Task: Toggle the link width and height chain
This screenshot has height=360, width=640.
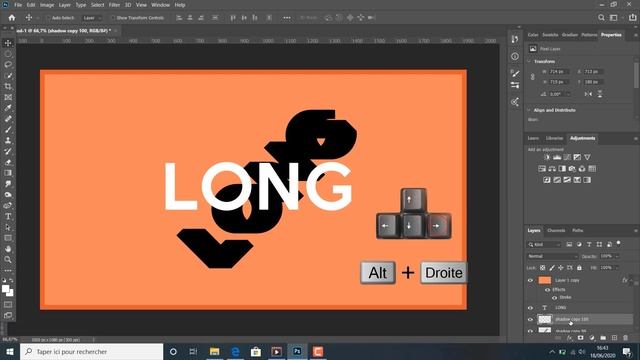Action: (532, 77)
